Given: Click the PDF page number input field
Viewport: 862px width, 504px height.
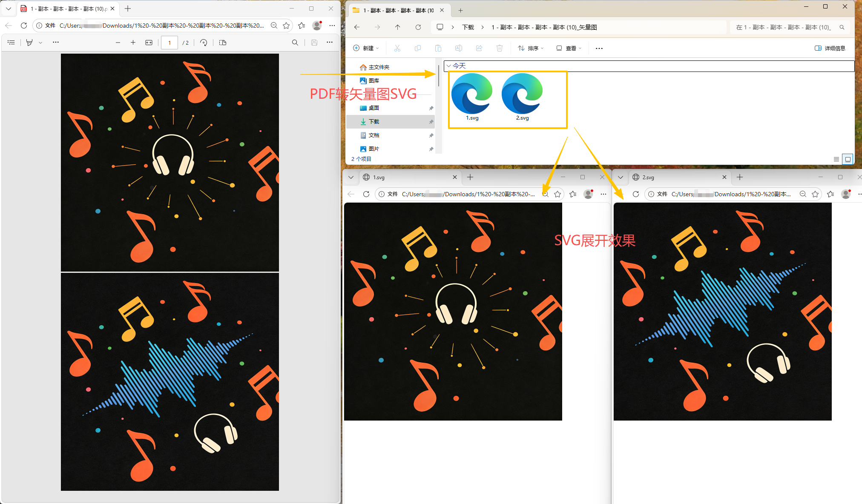Looking at the screenshot, I should click(x=170, y=43).
